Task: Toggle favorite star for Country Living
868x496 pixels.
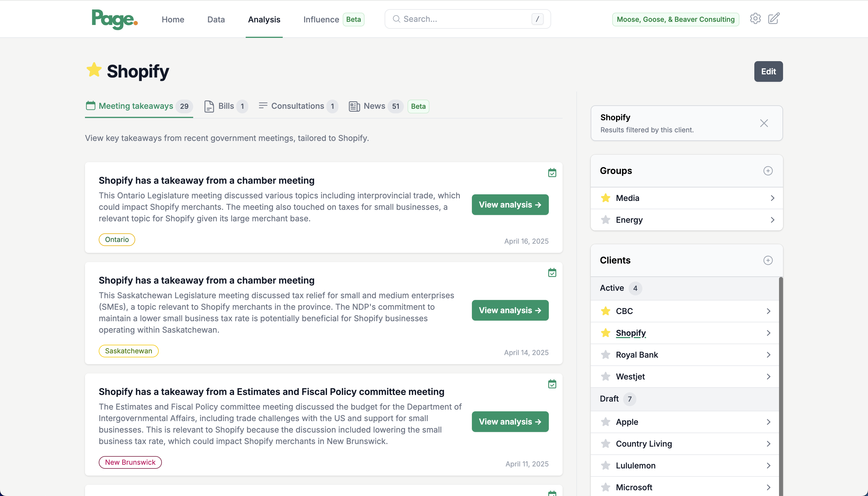Action: click(x=606, y=443)
